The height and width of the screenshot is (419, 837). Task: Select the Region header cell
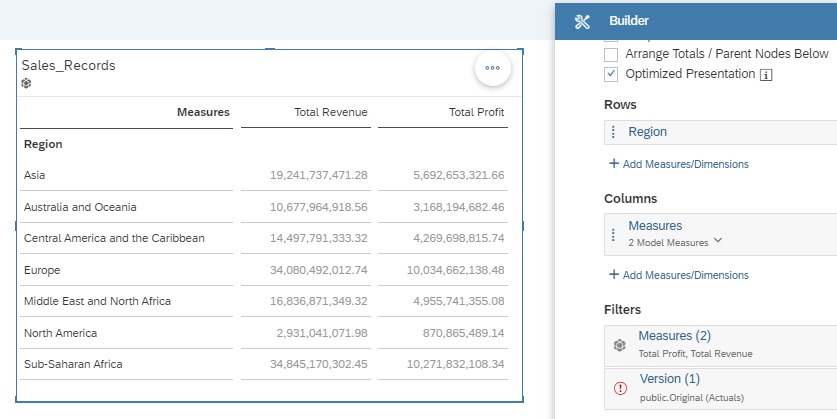point(43,144)
